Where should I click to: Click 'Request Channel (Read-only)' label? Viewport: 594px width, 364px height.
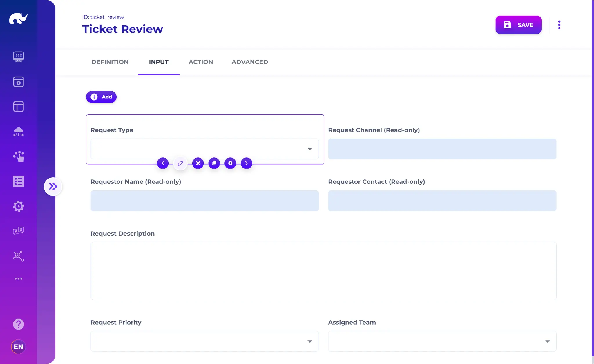[x=374, y=130]
